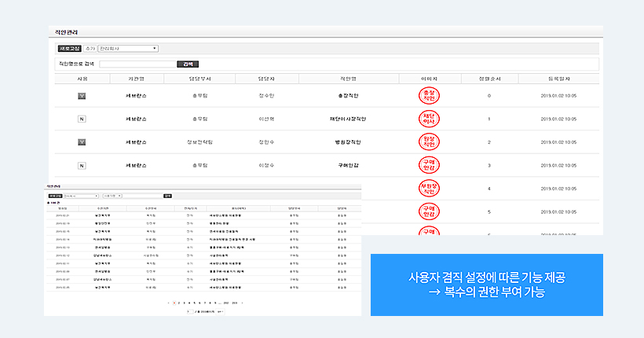Image resolution: width=644 pixels, height=338 pixels.
Task: Click manager name 정수인
Action: pyautogui.click(x=266, y=96)
